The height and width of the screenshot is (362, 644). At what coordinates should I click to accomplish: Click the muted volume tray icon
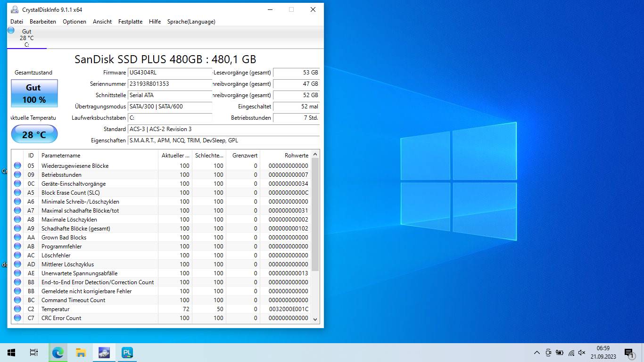point(582,353)
